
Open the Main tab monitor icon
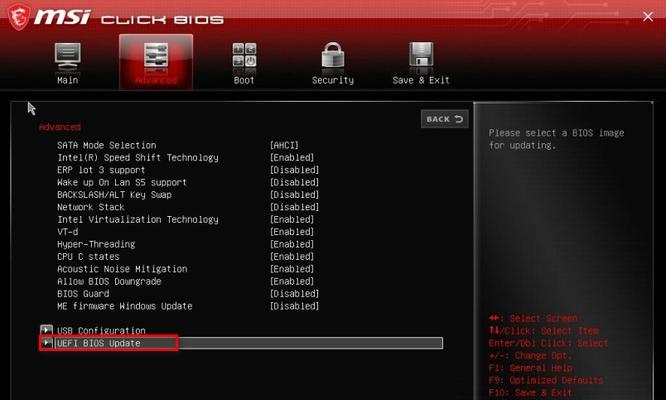[68, 56]
